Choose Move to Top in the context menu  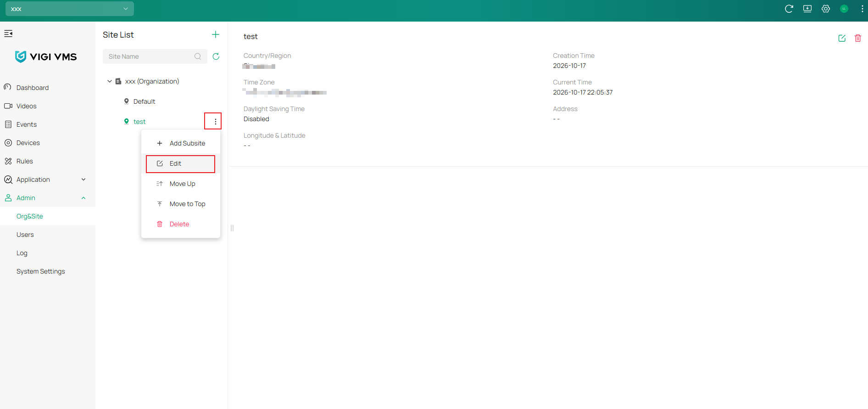(x=181, y=204)
